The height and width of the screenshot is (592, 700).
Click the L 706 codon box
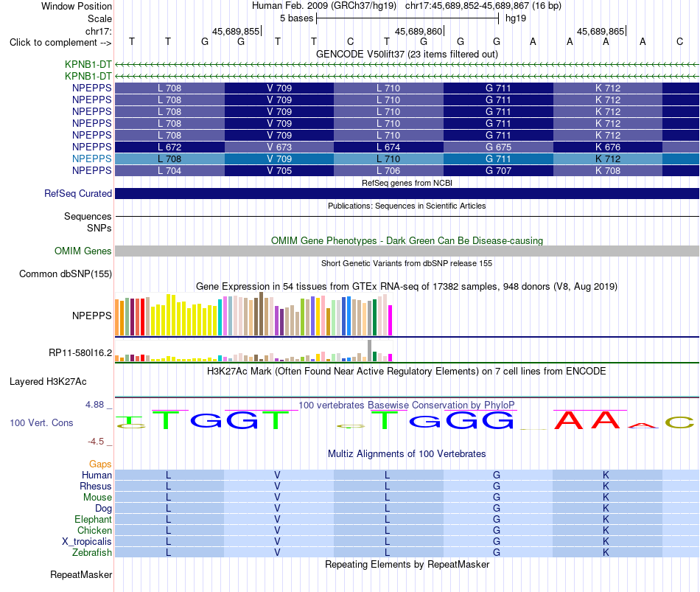point(388,171)
